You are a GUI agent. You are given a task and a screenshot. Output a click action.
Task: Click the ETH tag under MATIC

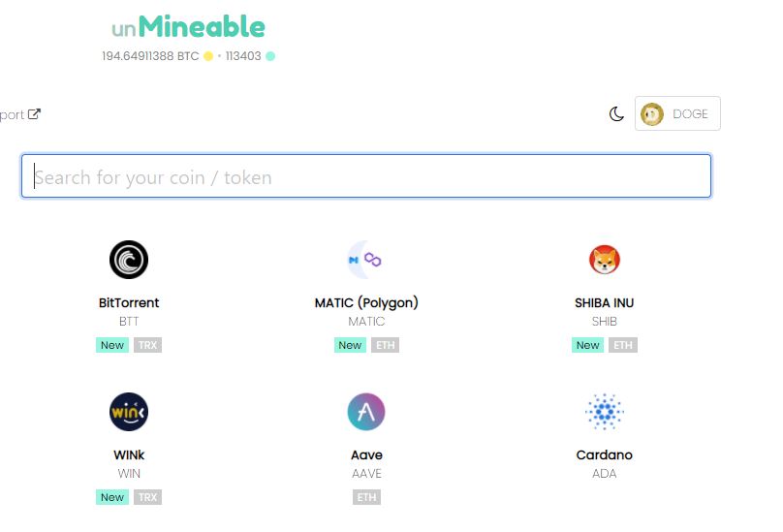pos(385,345)
